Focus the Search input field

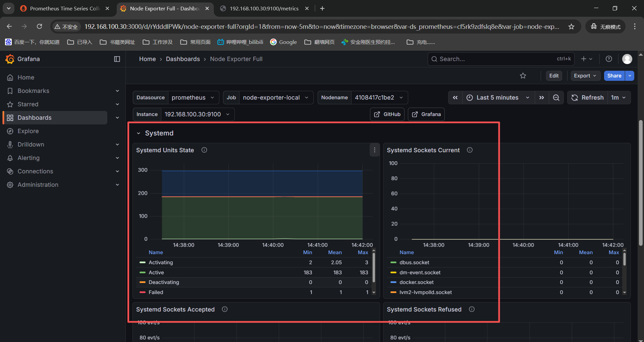(x=501, y=59)
